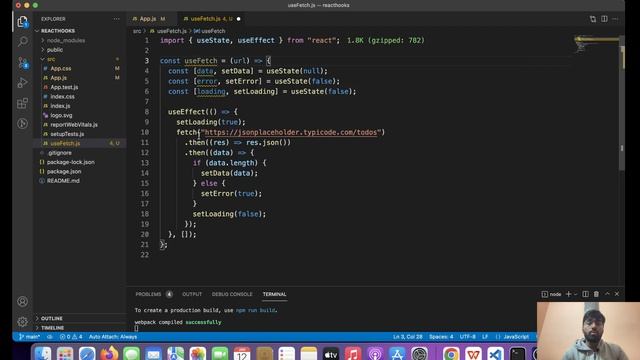Click the compare changes icon in editor toolbar
Image resolution: width=640 pixels, height=360 pixels.
[593, 19]
